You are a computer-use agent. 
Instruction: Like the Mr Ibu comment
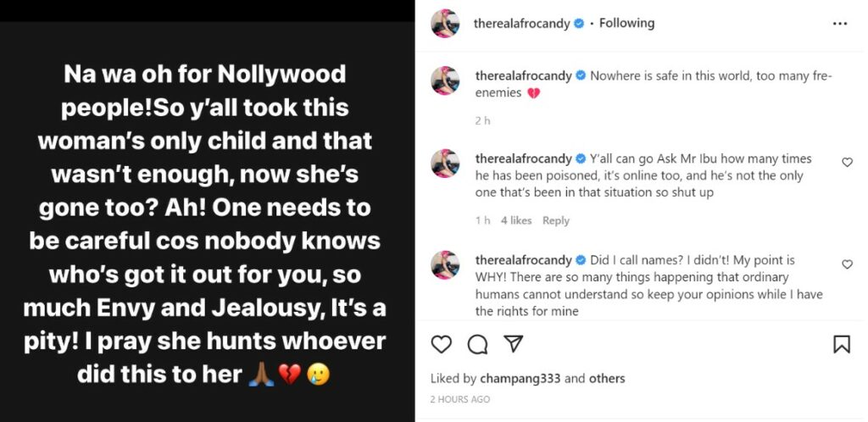coord(847,162)
